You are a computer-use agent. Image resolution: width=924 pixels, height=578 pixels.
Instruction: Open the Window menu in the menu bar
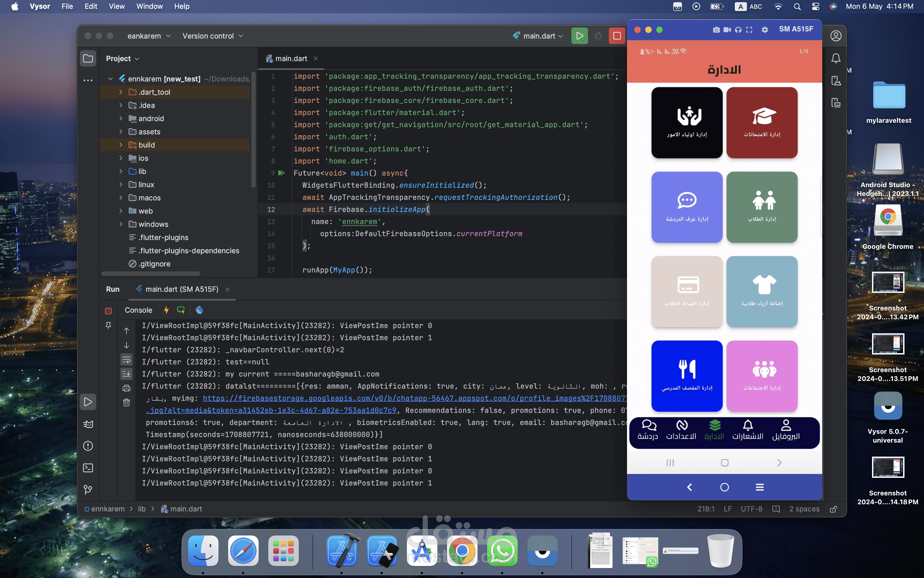pos(149,7)
